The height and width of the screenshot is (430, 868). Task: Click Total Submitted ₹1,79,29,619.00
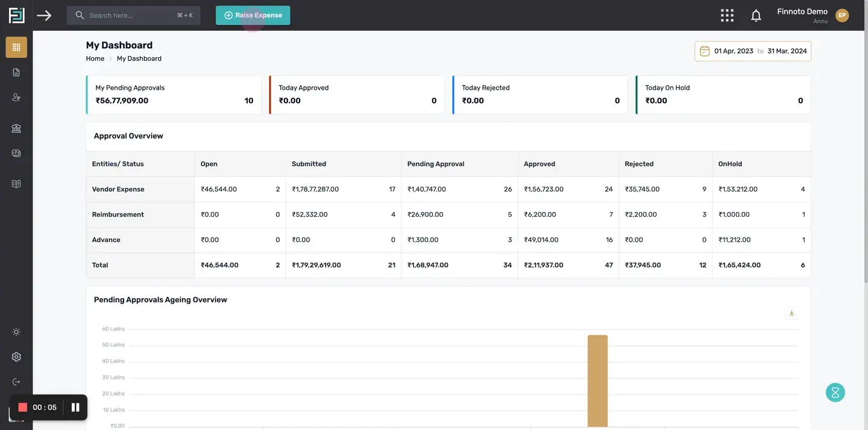[316, 265]
